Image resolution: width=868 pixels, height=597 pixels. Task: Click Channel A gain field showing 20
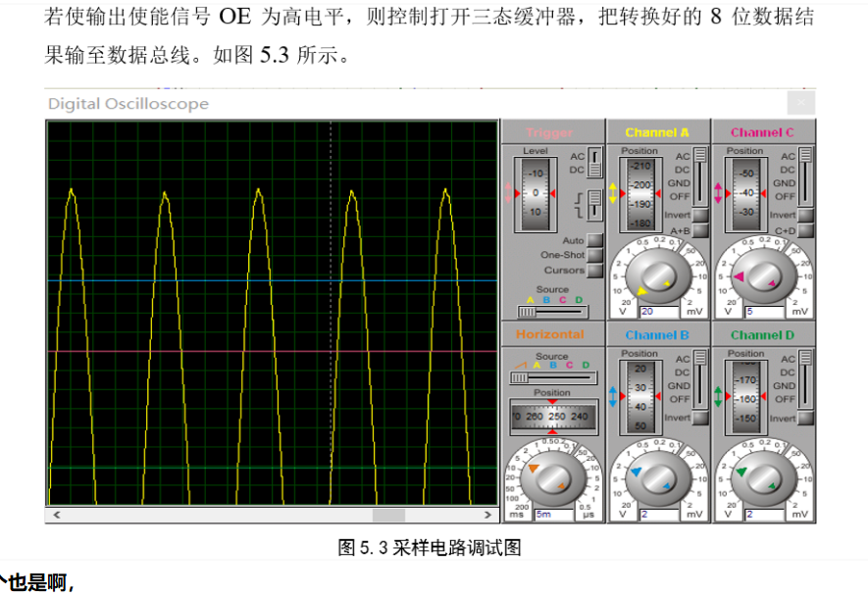click(x=659, y=312)
